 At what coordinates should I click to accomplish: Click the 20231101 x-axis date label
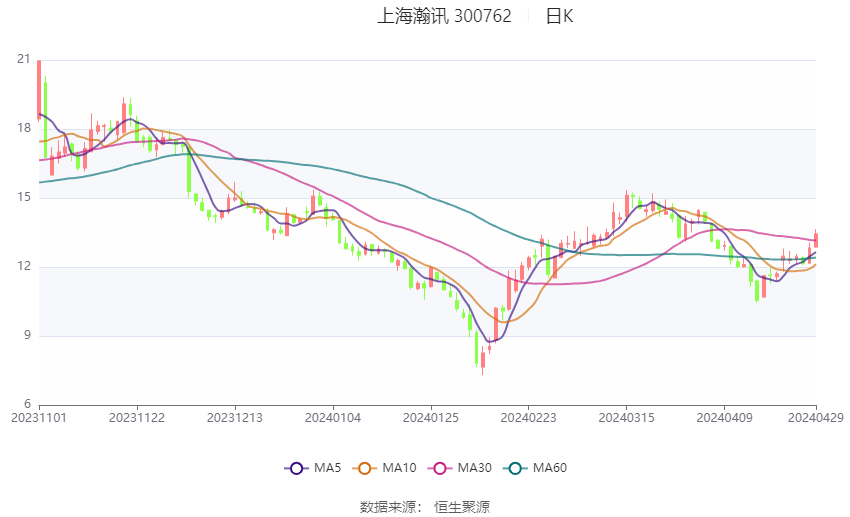pyautogui.click(x=39, y=418)
